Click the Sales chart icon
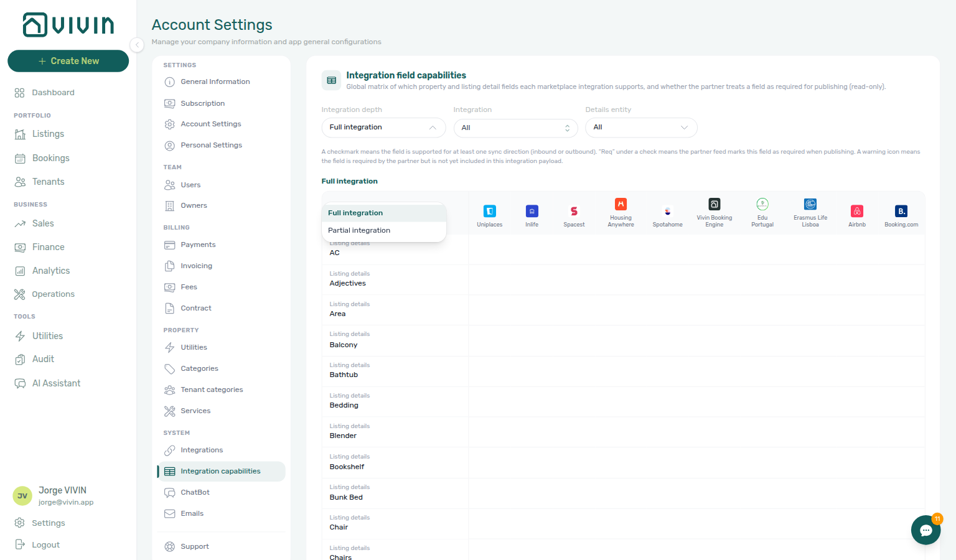 coord(20,223)
